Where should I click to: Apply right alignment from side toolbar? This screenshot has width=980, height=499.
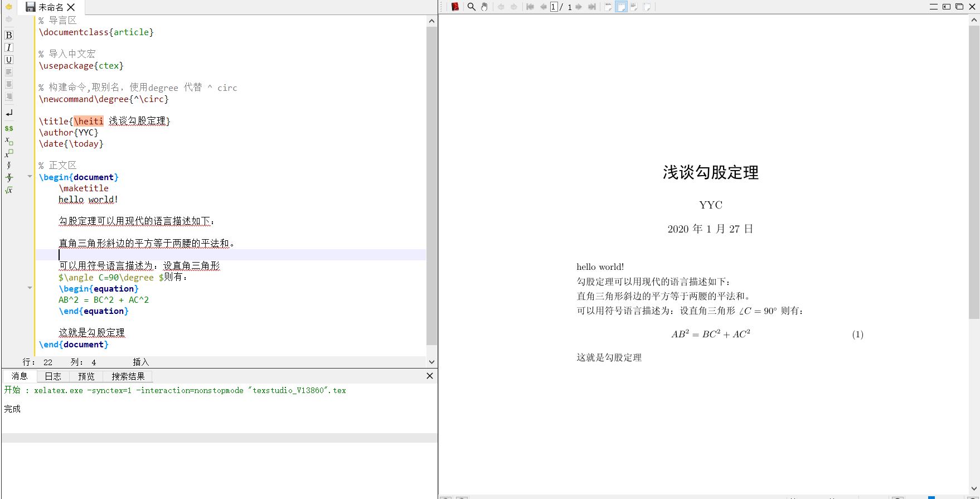(9, 96)
